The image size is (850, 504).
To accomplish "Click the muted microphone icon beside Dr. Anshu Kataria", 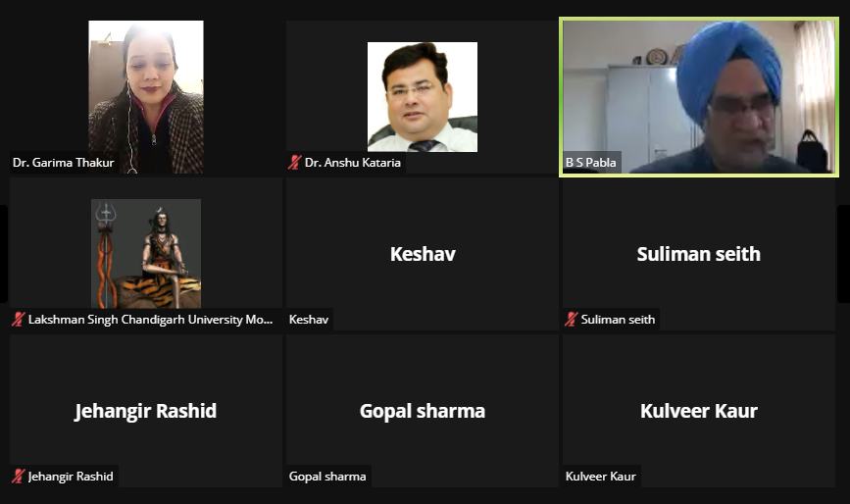I will click(294, 162).
